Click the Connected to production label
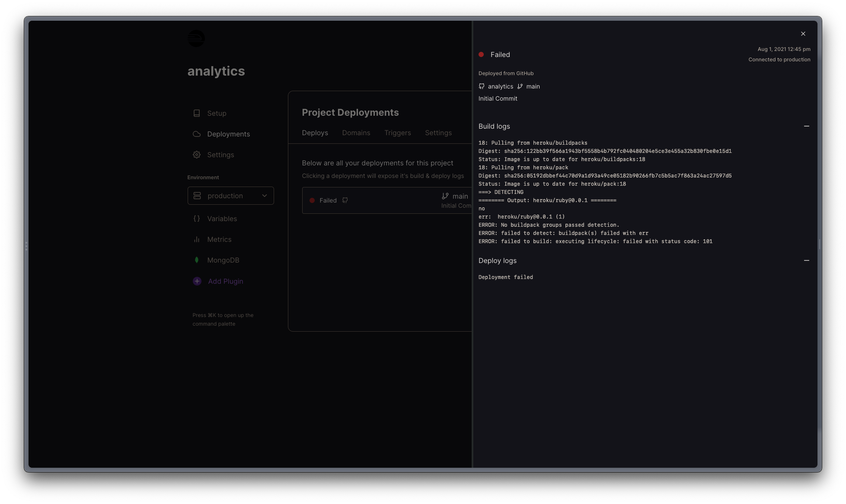846x504 pixels. pyautogui.click(x=779, y=59)
